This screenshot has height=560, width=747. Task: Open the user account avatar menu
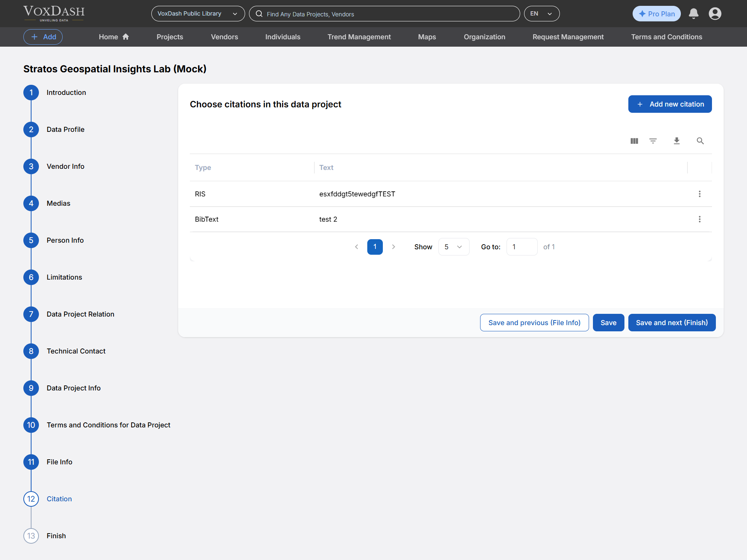click(715, 14)
